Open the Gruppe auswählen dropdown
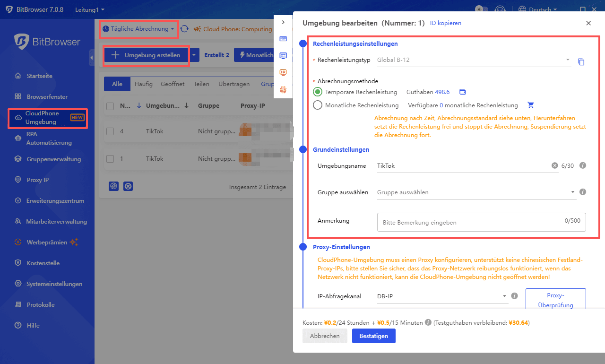Screen dimensions: 605x364 (476, 192)
